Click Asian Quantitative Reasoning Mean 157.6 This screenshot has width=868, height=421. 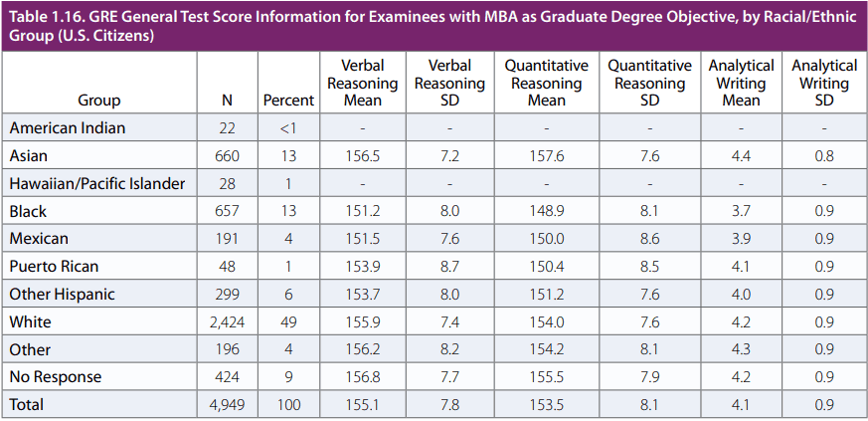point(546,156)
